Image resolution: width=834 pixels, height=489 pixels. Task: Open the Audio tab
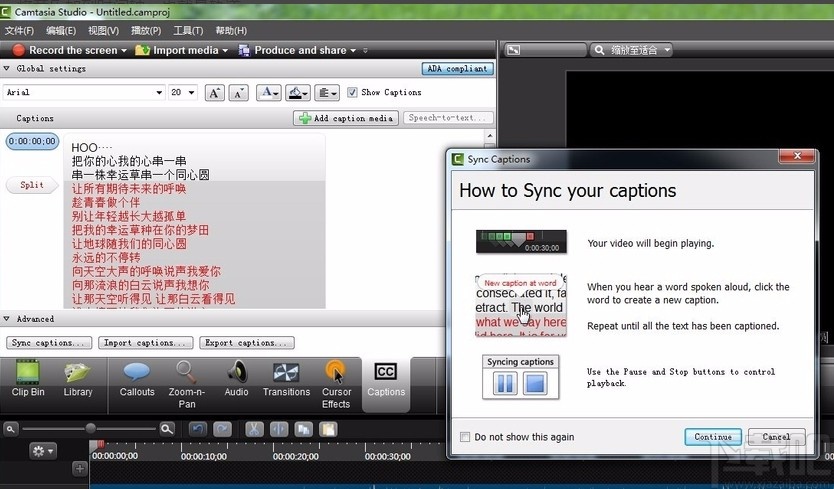236,379
